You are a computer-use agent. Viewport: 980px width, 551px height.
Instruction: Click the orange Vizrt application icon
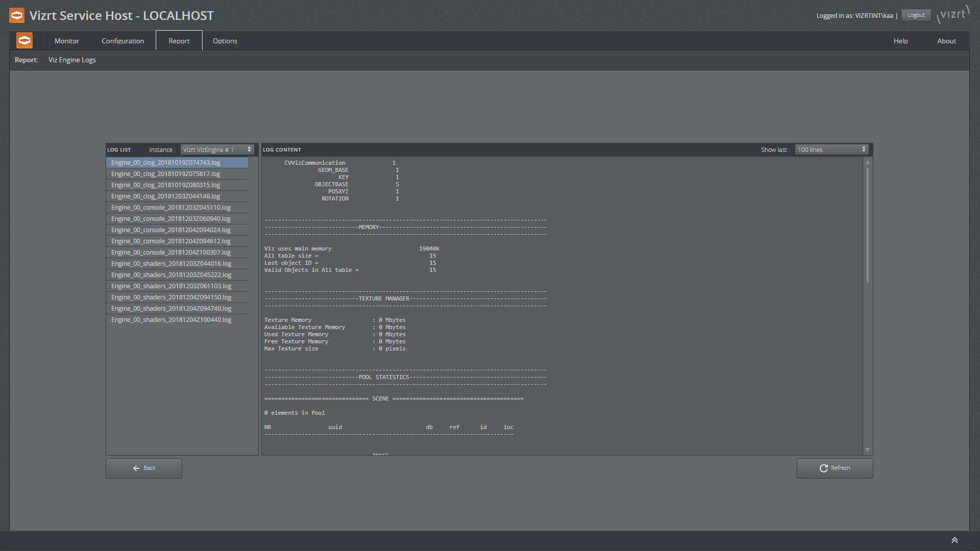[17, 15]
